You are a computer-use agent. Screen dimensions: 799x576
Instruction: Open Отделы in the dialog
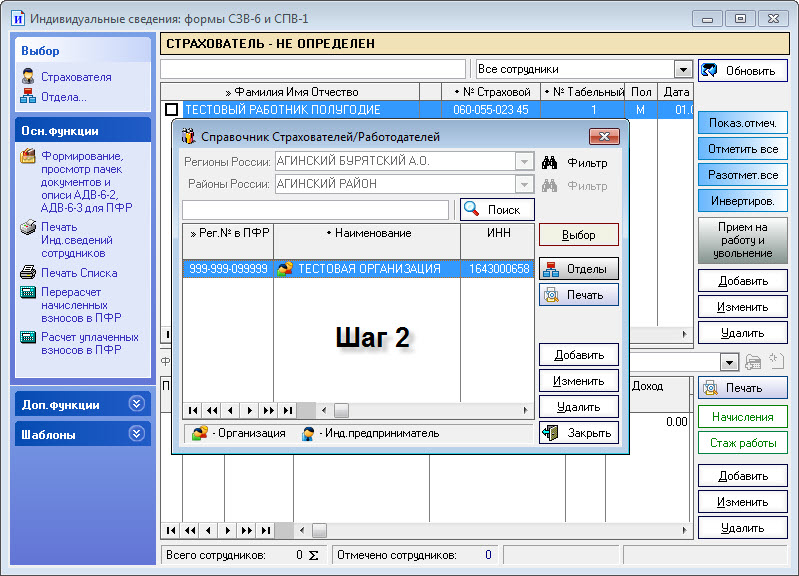(x=578, y=268)
